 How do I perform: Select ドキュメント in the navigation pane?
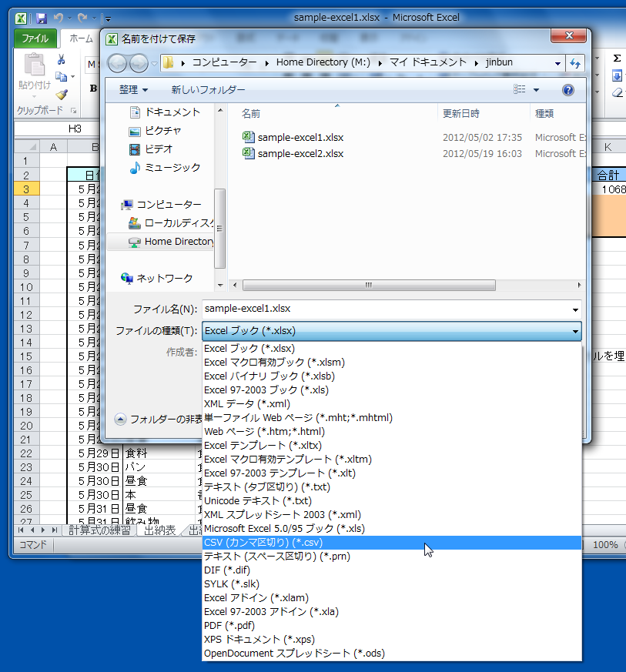[165, 112]
